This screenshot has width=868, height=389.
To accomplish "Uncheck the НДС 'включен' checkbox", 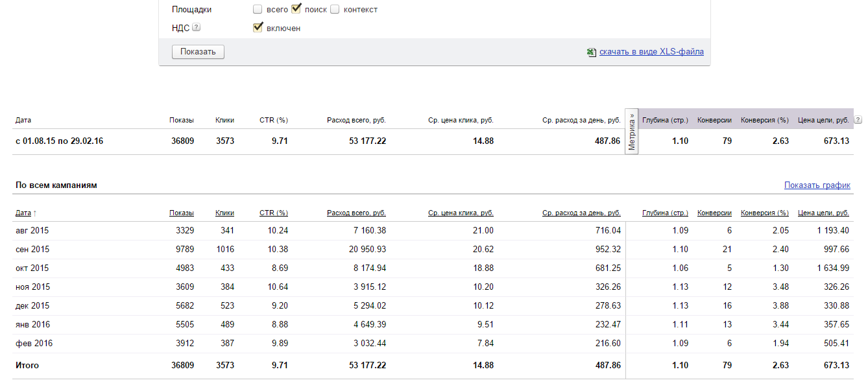I will point(258,27).
